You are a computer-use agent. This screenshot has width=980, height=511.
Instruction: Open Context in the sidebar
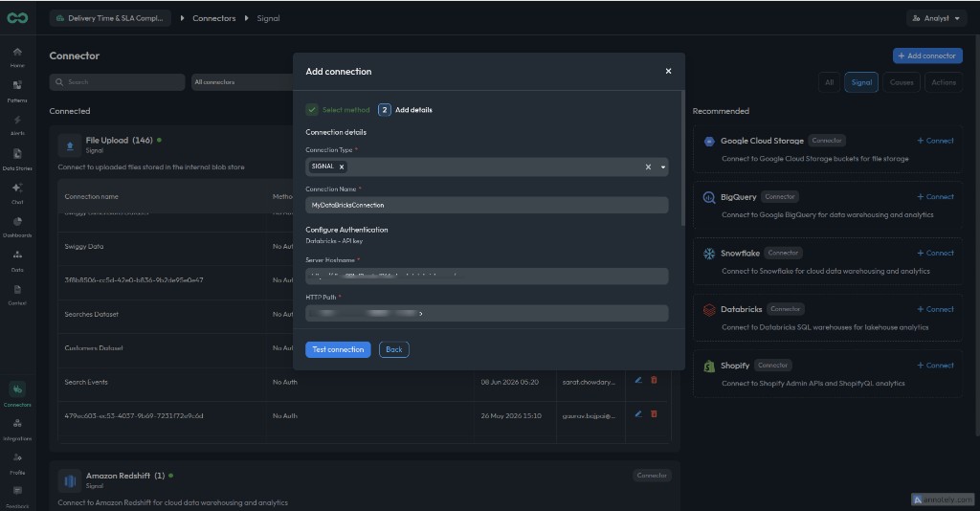click(17, 294)
